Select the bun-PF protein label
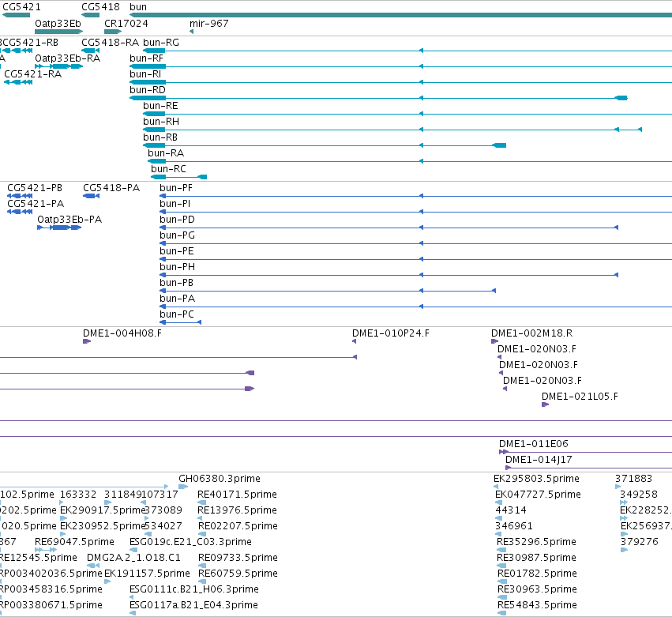672x617 pixels. (176, 188)
